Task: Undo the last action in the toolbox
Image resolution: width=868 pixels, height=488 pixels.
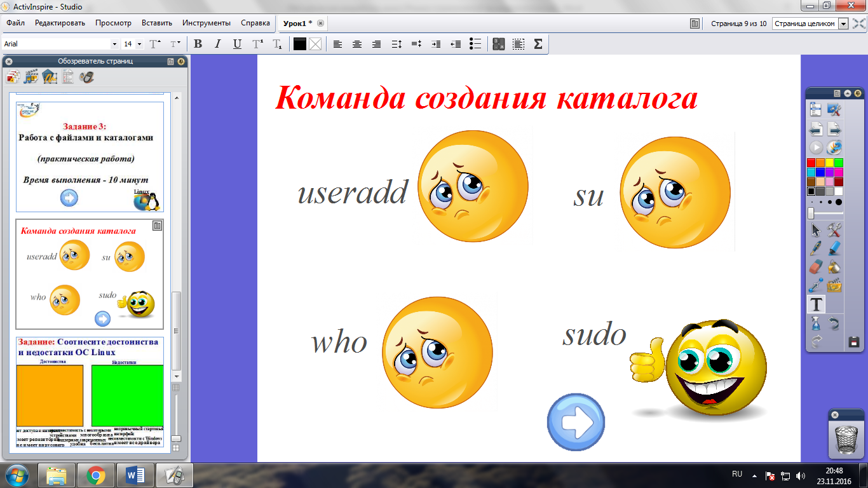Action: coord(834,323)
